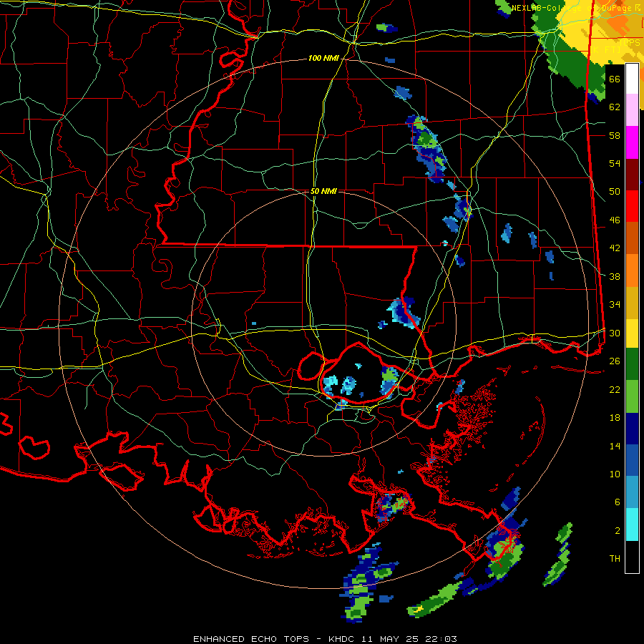
Task: Click the legend value '38'
Action: click(x=615, y=276)
